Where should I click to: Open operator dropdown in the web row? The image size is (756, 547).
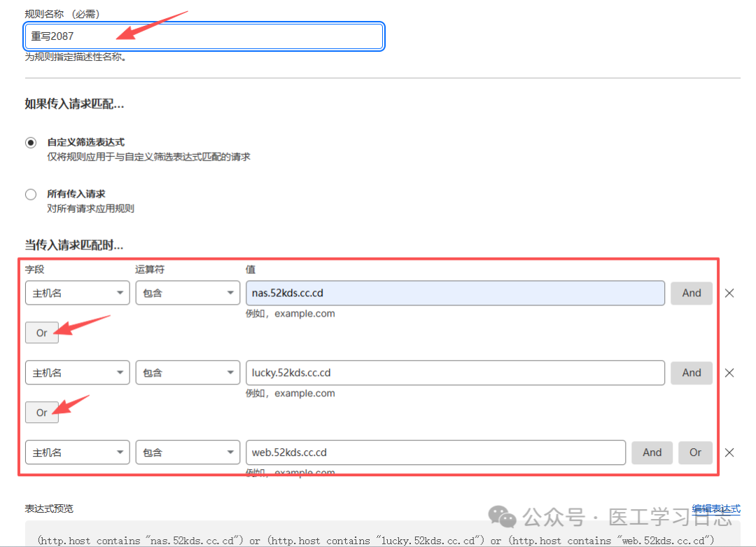pyautogui.click(x=188, y=453)
